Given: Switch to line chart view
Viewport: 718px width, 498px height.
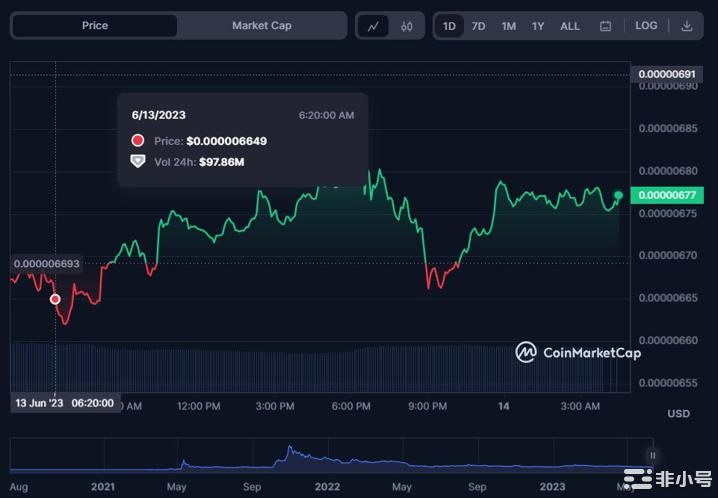Looking at the screenshot, I should 374,26.
